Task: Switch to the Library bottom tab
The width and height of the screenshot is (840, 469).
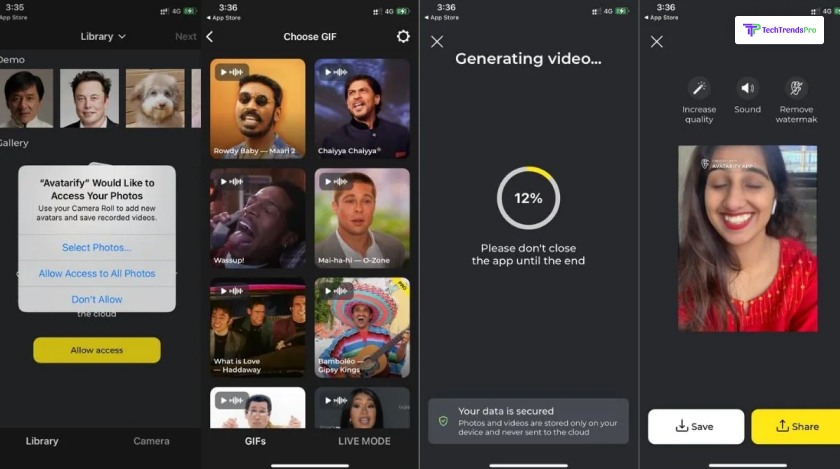Action: [42, 441]
